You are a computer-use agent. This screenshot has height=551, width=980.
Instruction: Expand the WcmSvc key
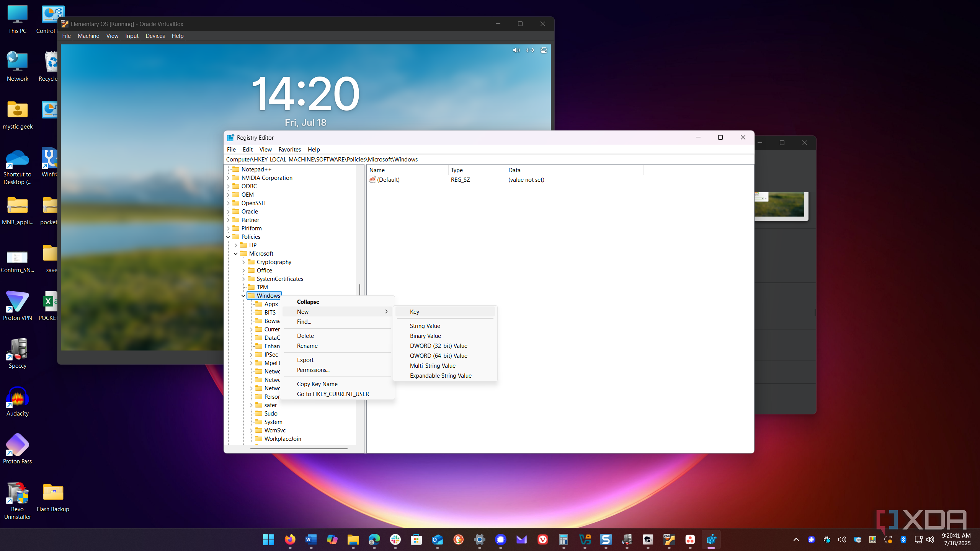251,430
